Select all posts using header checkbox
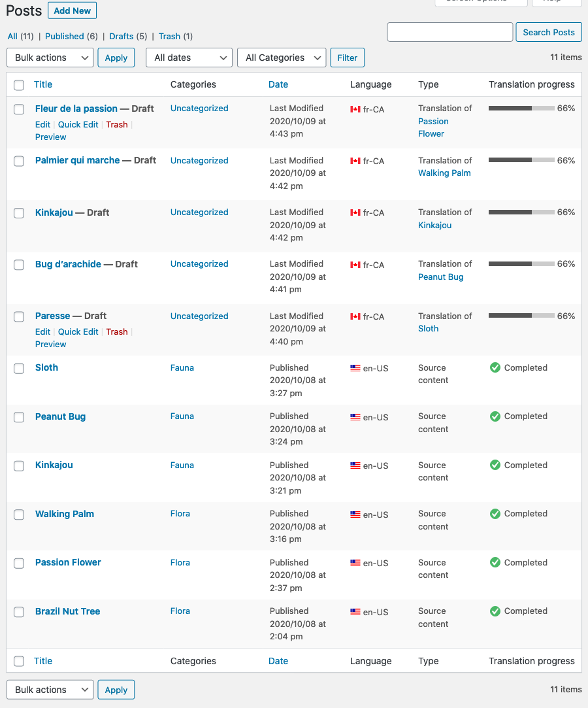 click(x=20, y=85)
